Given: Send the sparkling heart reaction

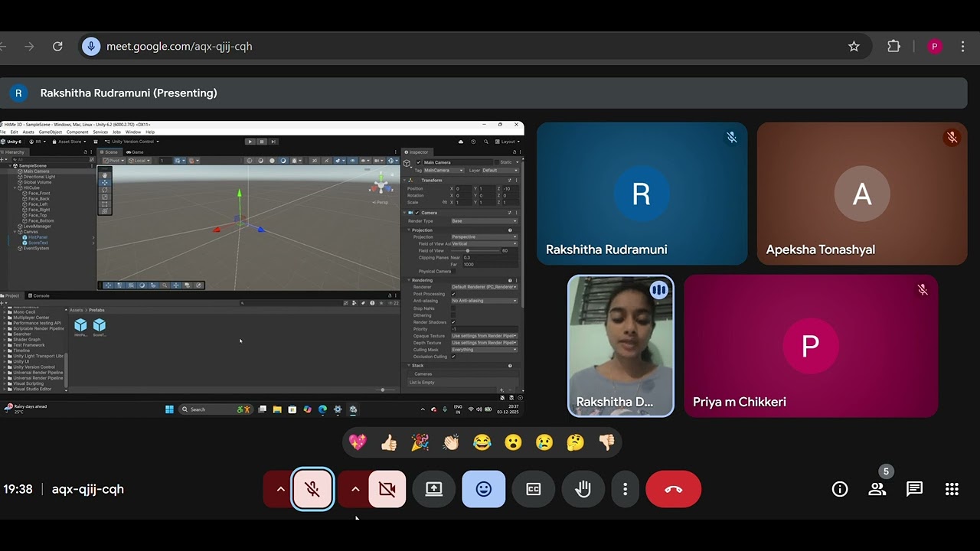Looking at the screenshot, I should pos(358,442).
